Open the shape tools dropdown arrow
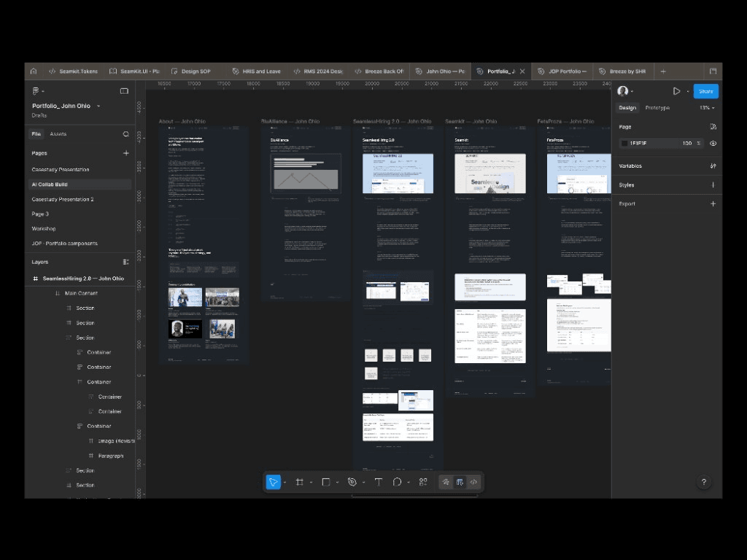Image resolution: width=747 pixels, height=560 pixels. [x=337, y=483]
